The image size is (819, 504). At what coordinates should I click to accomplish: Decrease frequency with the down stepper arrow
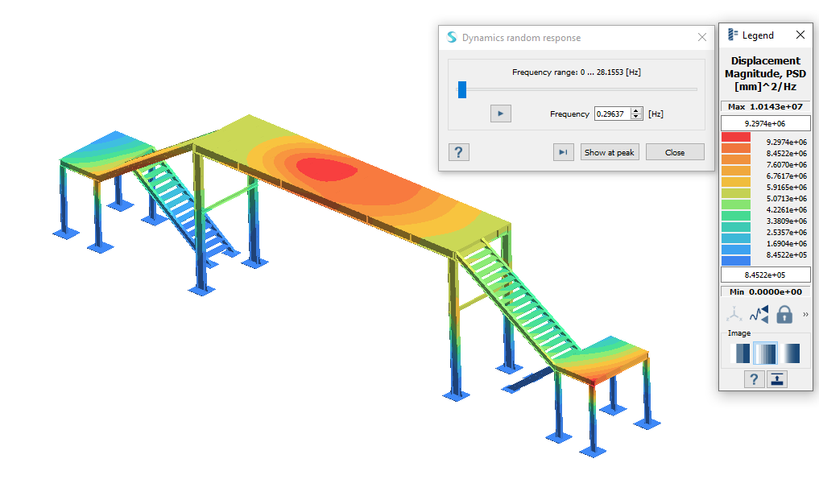click(637, 118)
